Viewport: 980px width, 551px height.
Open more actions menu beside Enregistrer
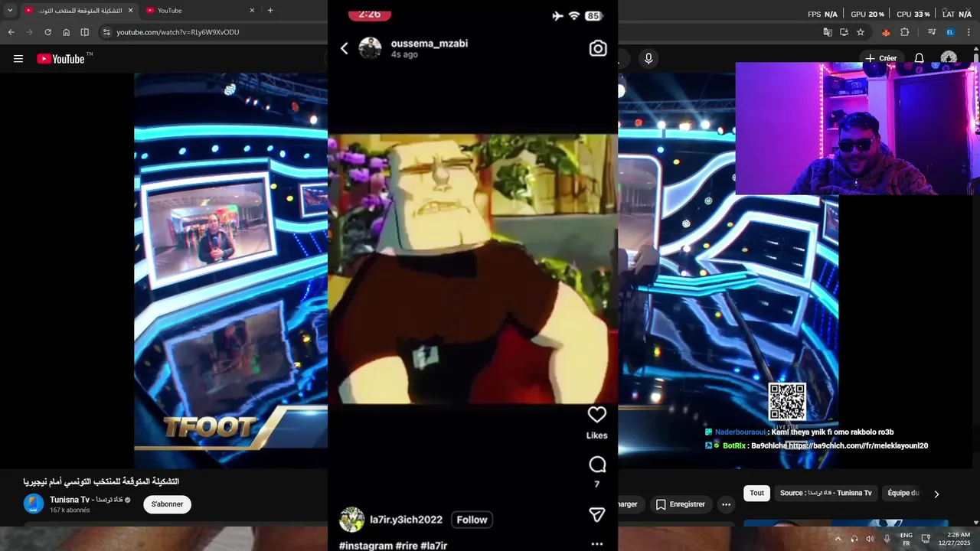726,504
